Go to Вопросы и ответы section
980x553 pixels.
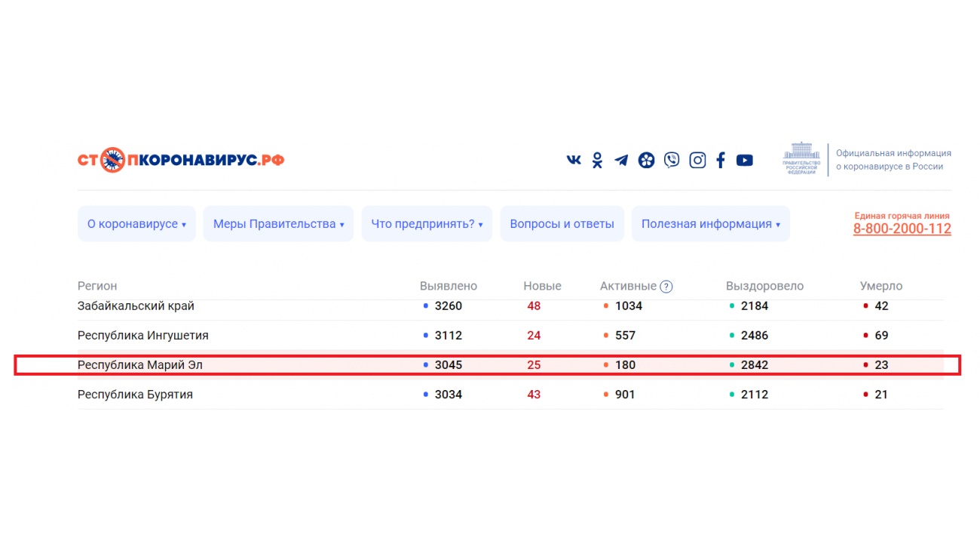pos(562,224)
